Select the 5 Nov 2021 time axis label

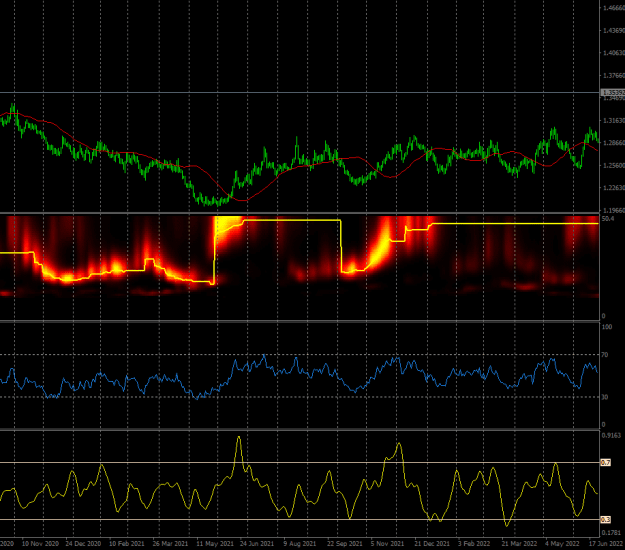pos(387,543)
